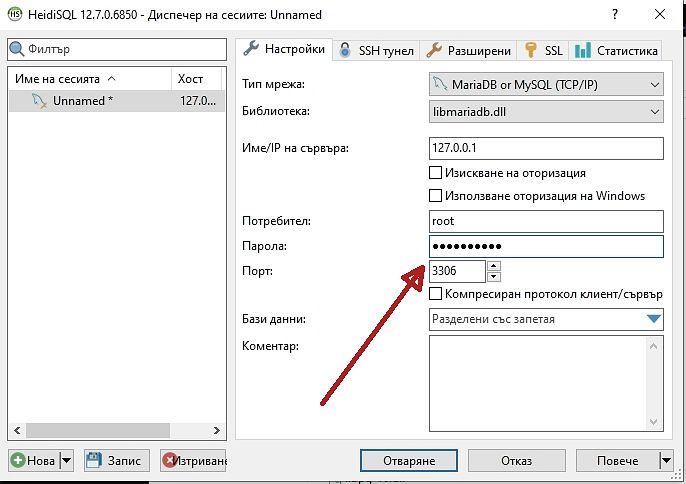Image resolution: width=686 pixels, height=484 pixels.
Task: Click the magnifier icon in the filter box
Action: [x=17, y=49]
